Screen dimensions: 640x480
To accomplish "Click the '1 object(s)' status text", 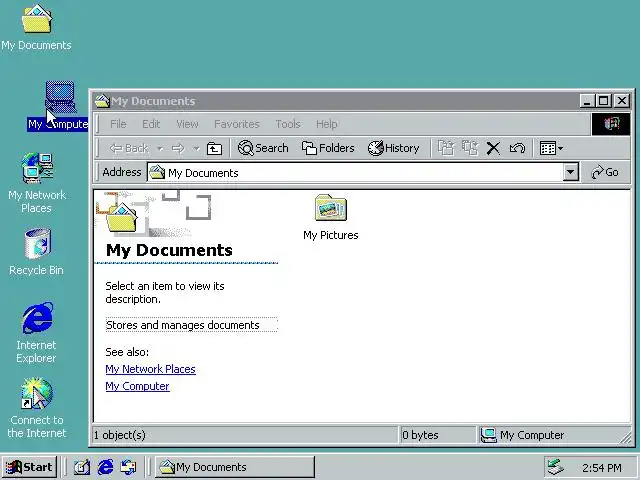I will 120,435.
